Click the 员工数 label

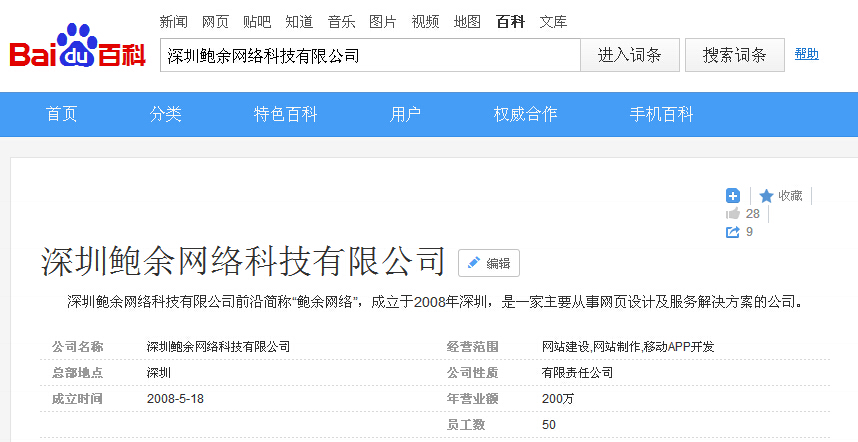tap(466, 425)
